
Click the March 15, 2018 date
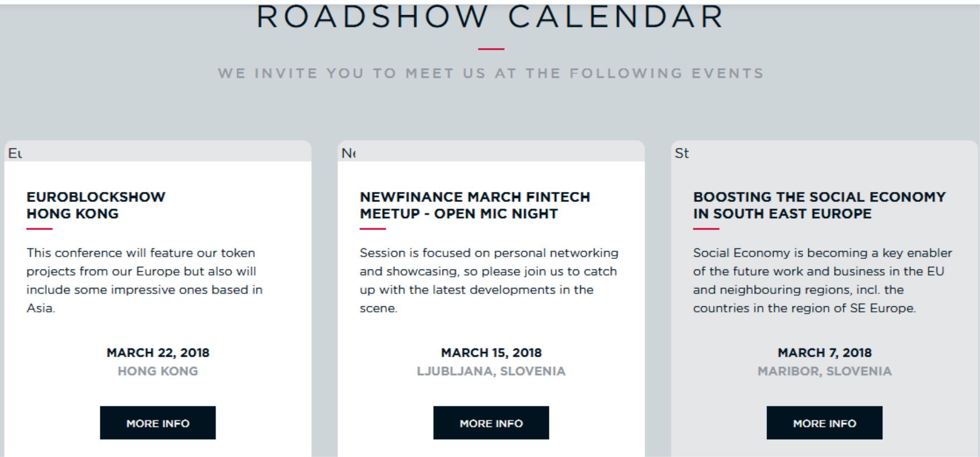(491, 353)
